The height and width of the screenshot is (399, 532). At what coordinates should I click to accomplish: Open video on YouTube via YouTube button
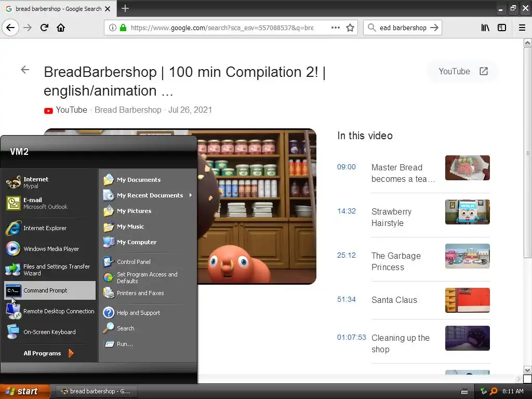click(463, 71)
